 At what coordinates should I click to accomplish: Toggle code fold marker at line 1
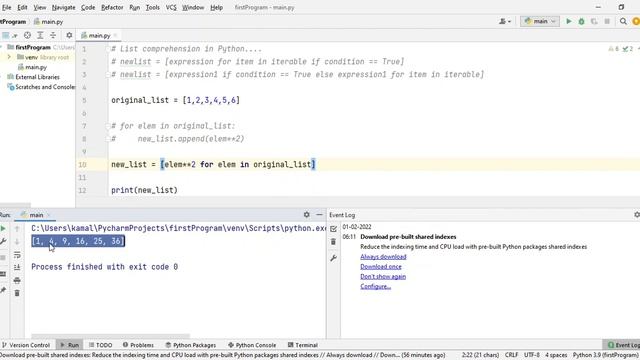[108, 49]
